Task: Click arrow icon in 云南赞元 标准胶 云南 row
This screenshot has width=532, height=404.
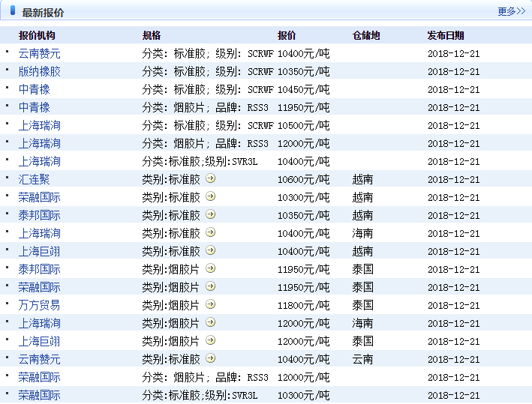Action: click(210, 358)
